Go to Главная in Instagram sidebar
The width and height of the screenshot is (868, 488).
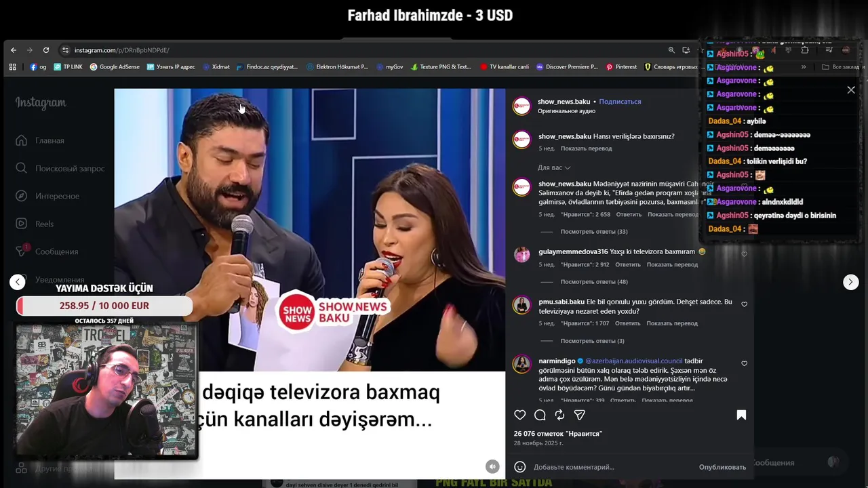(41, 140)
